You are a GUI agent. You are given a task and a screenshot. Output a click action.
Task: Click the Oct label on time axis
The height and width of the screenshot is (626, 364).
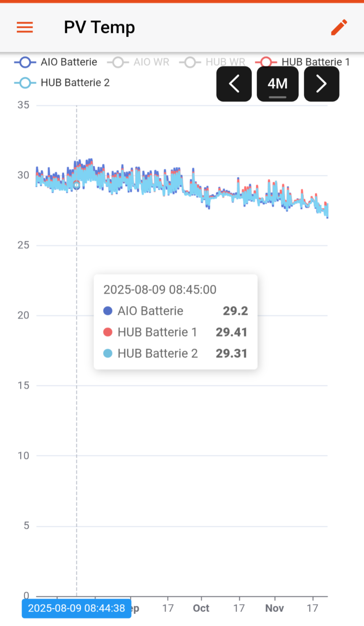pyautogui.click(x=201, y=608)
